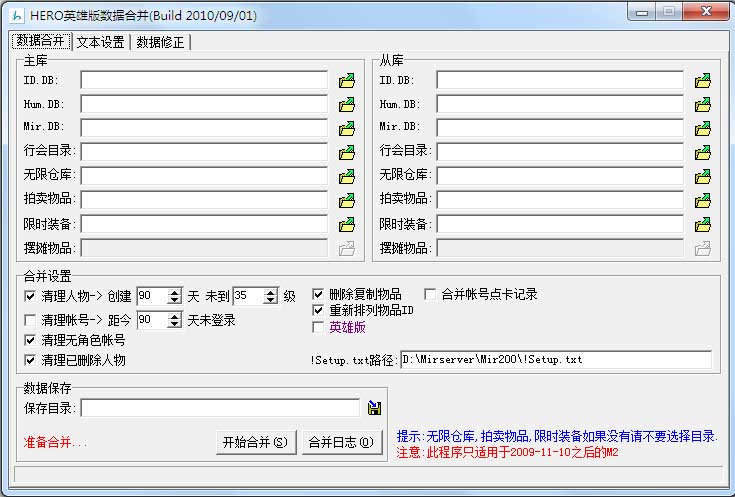
Task: Open the 数据修正 tab
Action: [x=160, y=42]
